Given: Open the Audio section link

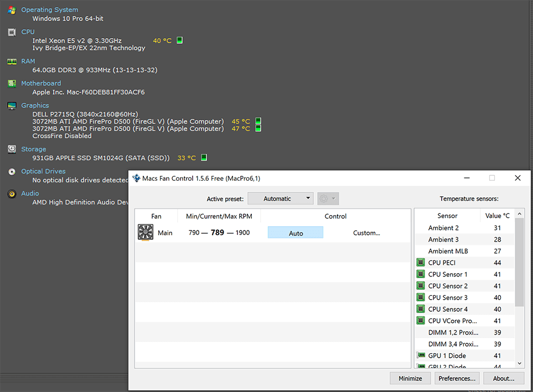Looking at the screenshot, I should tap(30, 194).
